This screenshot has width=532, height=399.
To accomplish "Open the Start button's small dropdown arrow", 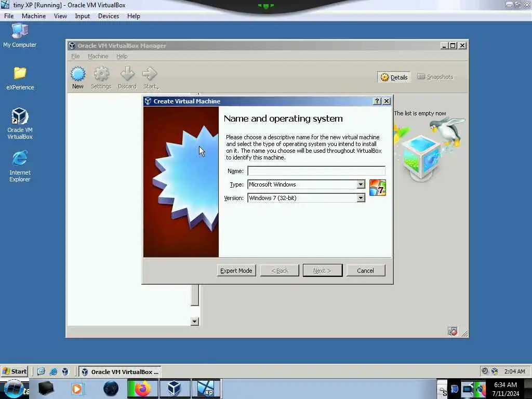I will 157,88.
